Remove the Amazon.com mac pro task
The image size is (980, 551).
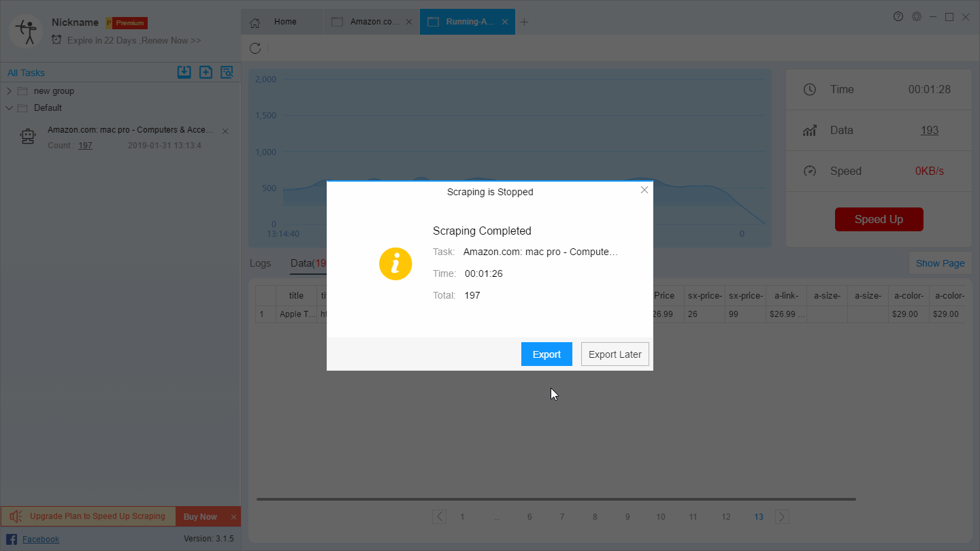pyautogui.click(x=225, y=131)
